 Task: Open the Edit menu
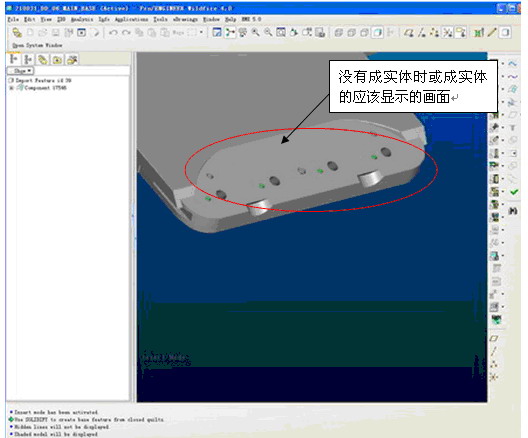point(29,19)
